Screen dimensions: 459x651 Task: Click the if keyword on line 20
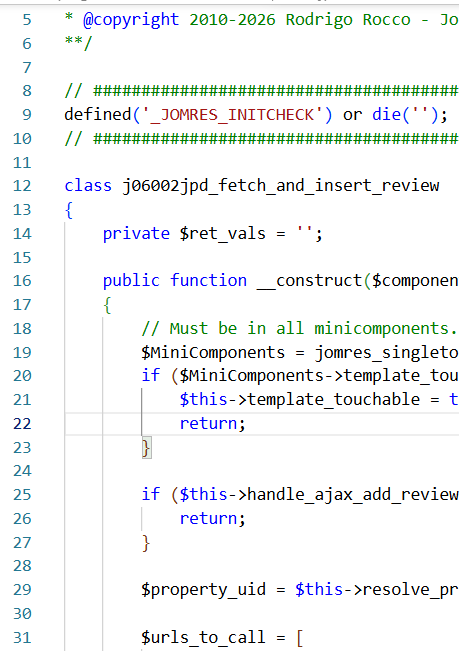(x=150, y=376)
